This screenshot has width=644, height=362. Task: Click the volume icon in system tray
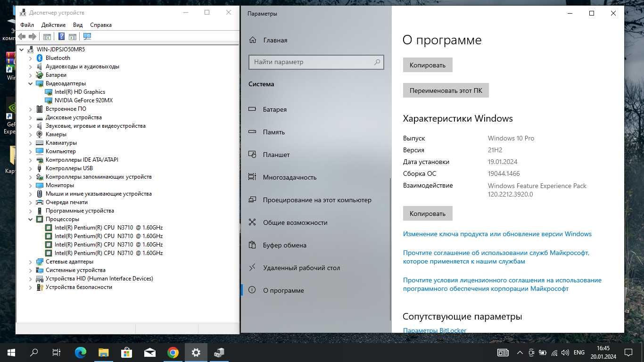(x=566, y=353)
